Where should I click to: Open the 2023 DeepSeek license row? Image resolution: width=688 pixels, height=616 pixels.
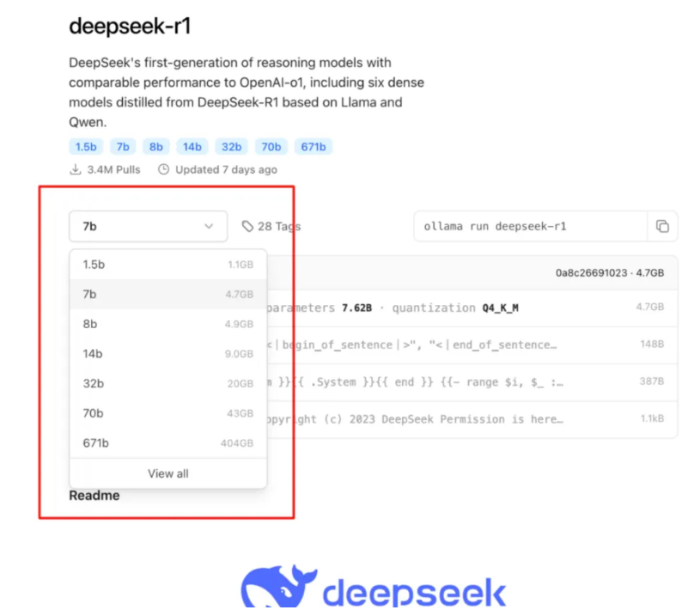coord(472,419)
